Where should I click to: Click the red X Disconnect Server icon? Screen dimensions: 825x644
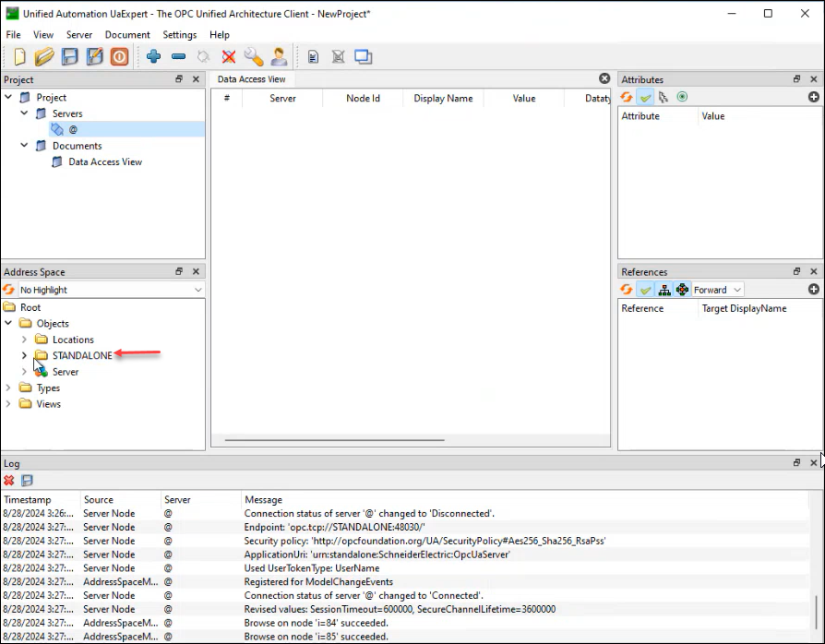(228, 56)
